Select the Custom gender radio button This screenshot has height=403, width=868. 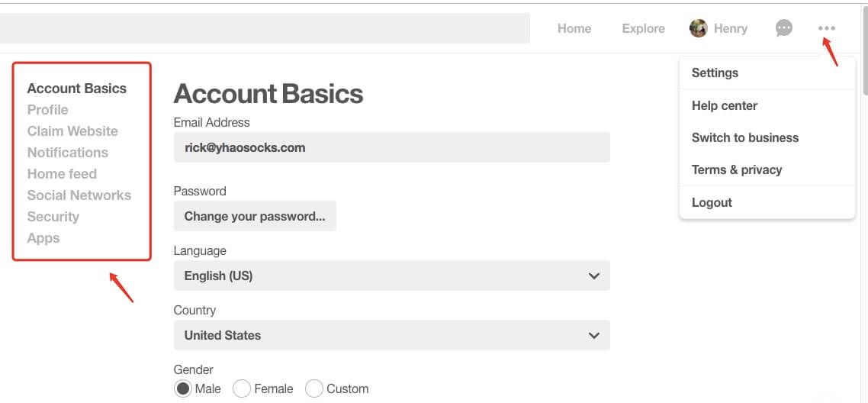(x=314, y=388)
